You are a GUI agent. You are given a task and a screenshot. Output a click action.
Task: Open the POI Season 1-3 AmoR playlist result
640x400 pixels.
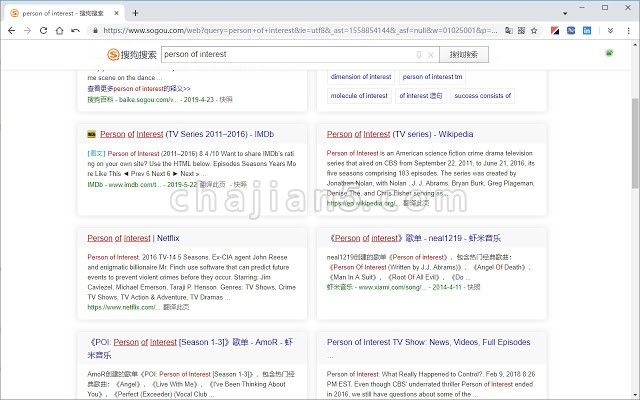tap(190, 348)
